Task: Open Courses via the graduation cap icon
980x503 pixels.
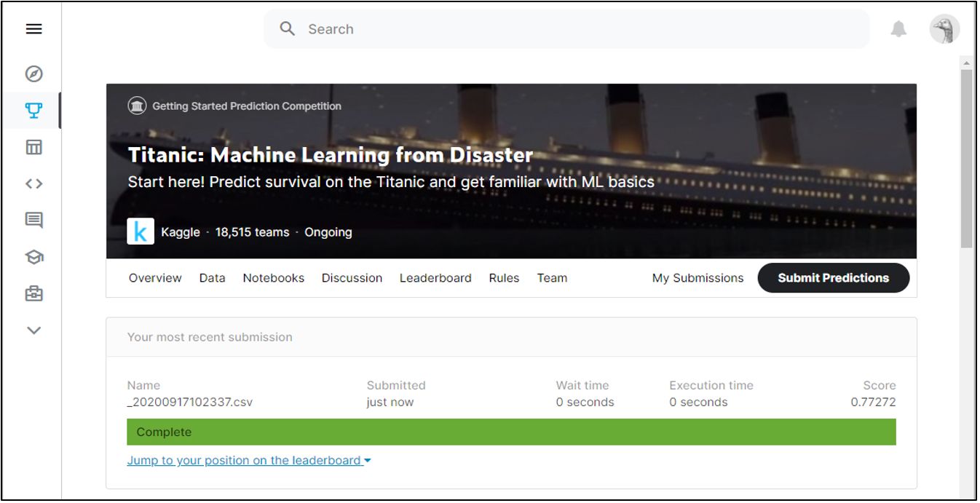Action: [33, 257]
